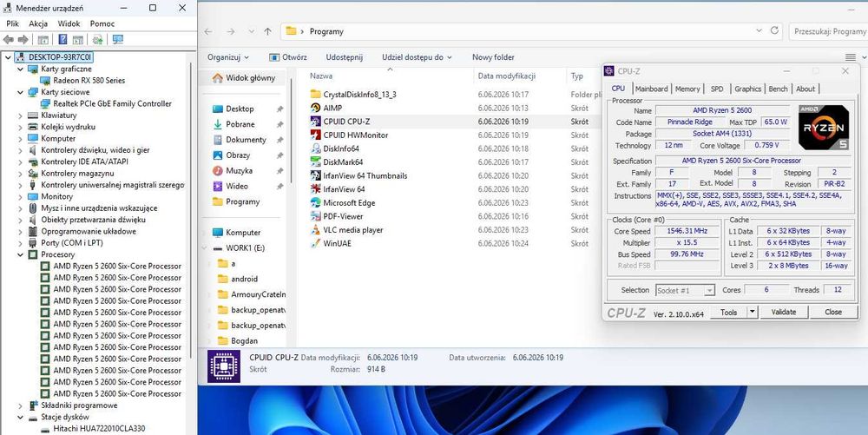Image resolution: width=868 pixels, height=435 pixels.
Task: Click the help icon in Device Manager toolbar
Action: (62, 40)
